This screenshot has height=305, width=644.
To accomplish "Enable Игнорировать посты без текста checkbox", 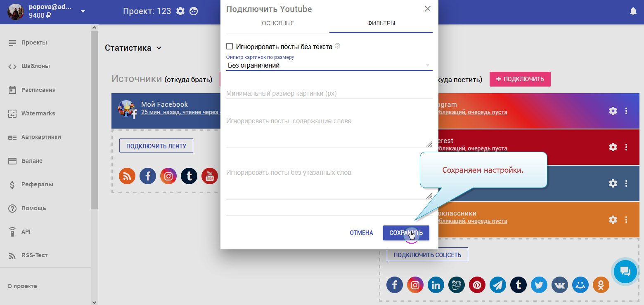I will coord(230,47).
